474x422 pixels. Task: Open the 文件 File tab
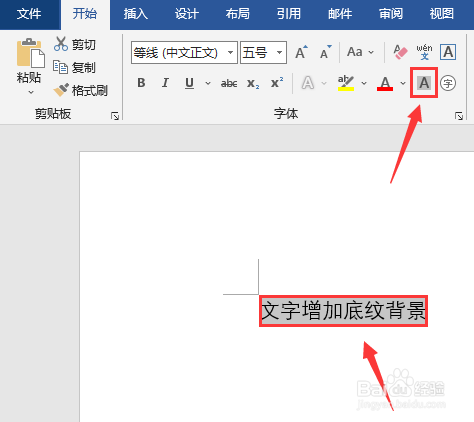click(x=29, y=14)
